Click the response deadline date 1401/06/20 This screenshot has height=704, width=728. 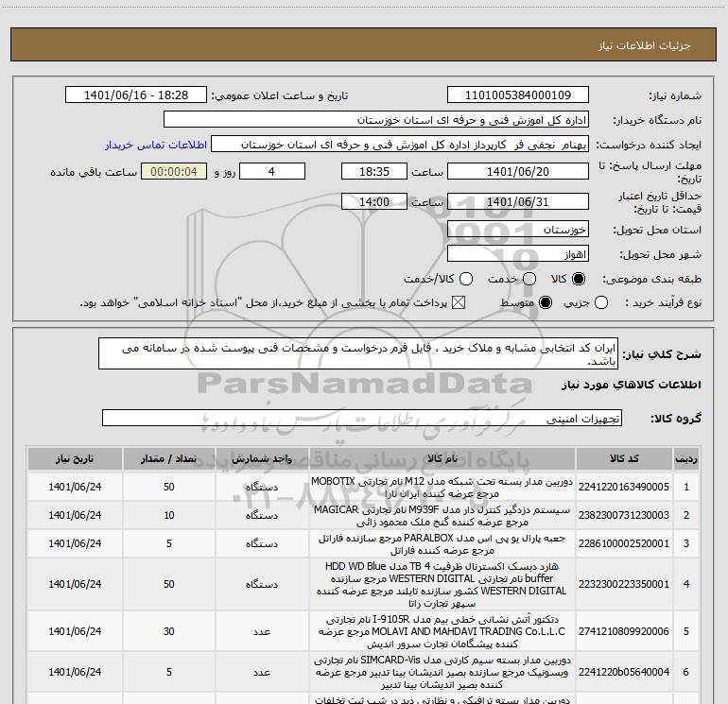(x=518, y=171)
